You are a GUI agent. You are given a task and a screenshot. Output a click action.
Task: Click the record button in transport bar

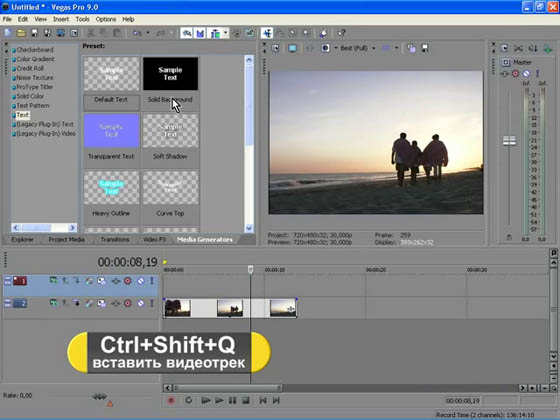click(x=171, y=401)
